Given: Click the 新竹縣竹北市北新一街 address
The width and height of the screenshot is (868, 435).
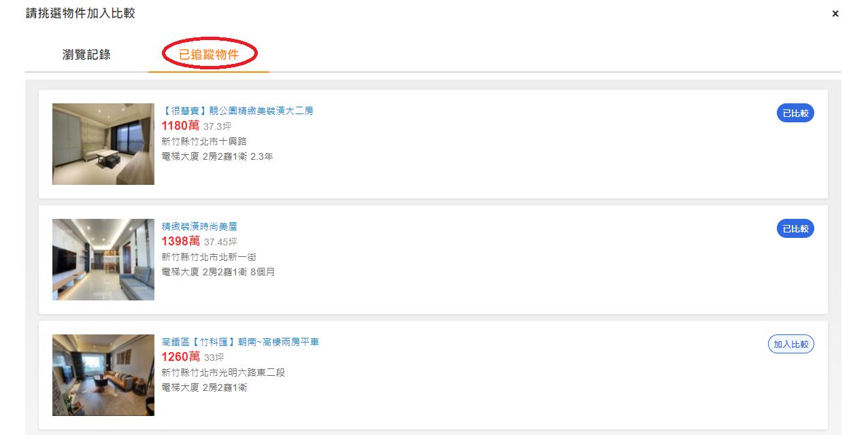Looking at the screenshot, I should (x=209, y=257).
